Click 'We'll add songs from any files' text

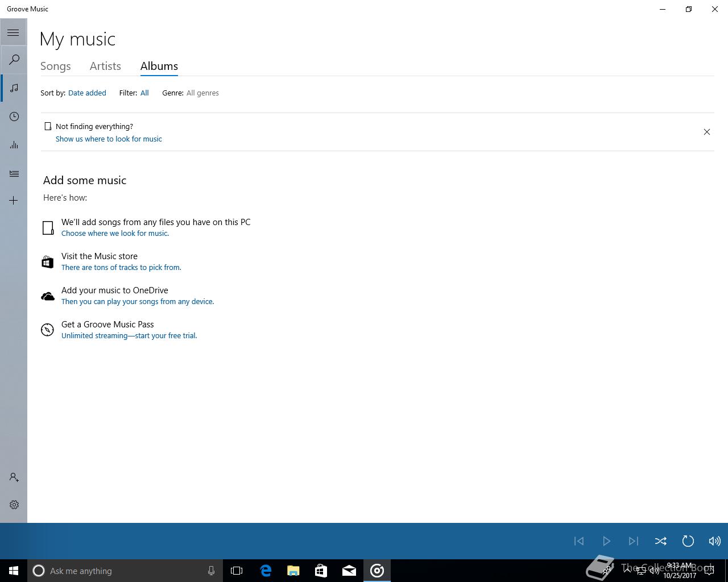click(156, 222)
